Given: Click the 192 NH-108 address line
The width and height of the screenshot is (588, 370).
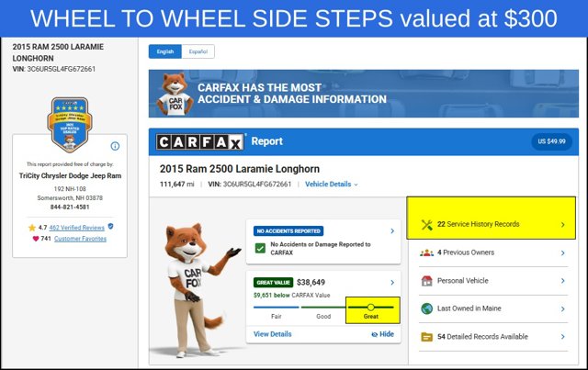Looking at the screenshot, I should click(x=70, y=189).
